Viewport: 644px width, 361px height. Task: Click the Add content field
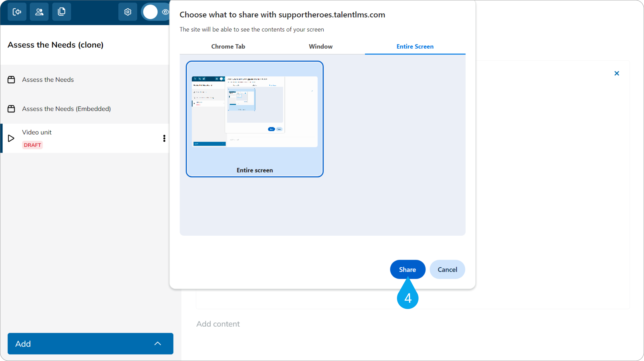click(x=218, y=324)
